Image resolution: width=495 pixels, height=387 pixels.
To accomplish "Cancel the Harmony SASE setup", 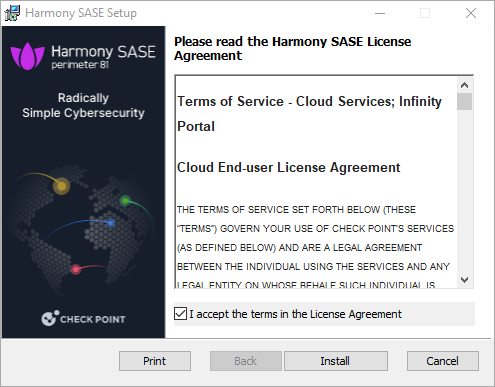I will click(x=443, y=361).
